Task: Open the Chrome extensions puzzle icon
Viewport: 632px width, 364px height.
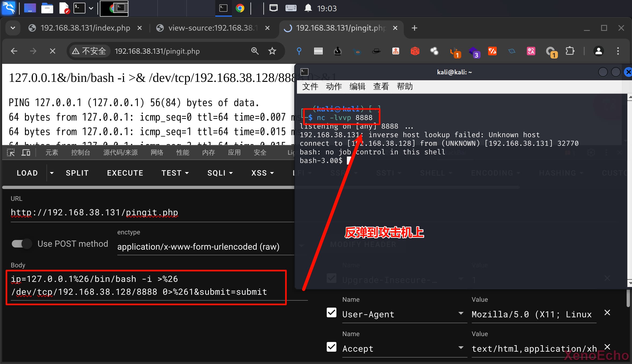Action: click(x=570, y=51)
